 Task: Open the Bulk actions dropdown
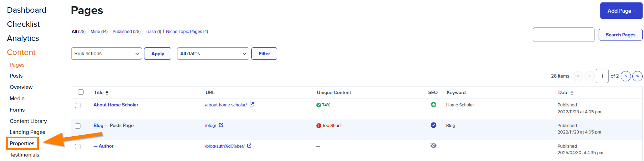(x=106, y=54)
